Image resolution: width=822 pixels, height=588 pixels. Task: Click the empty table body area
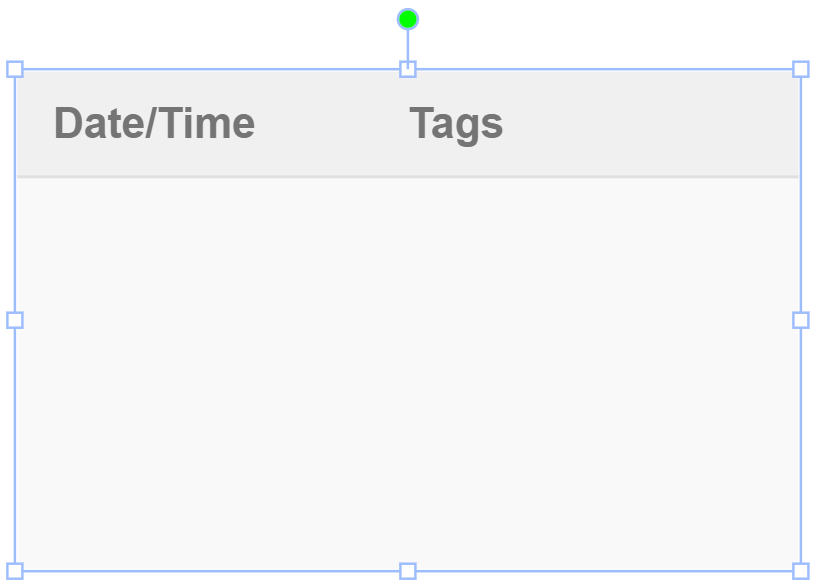(x=407, y=374)
